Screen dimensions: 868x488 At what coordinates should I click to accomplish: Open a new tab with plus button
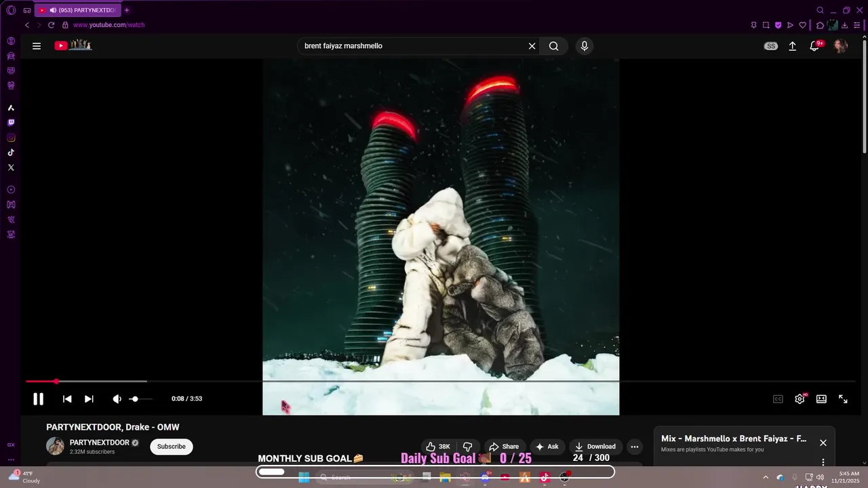pyautogui.click(x=127, y=10)
